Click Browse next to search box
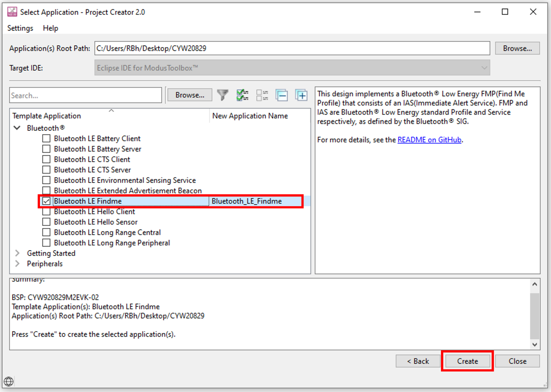This screenshot has height=392, width=551. click(x=190, y=95)
